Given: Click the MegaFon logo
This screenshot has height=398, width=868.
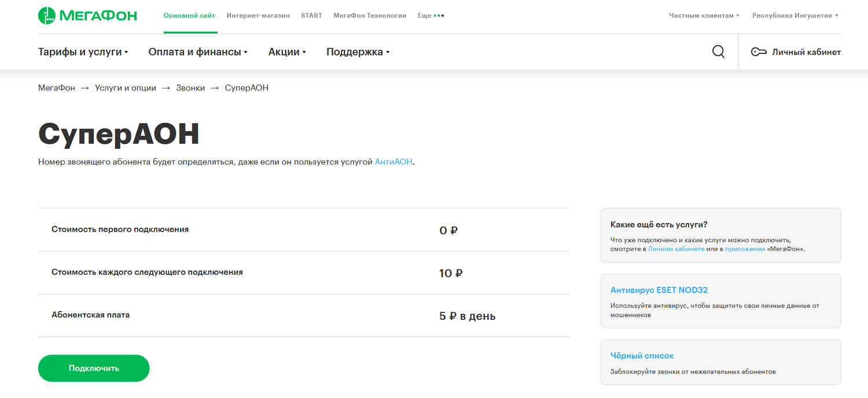Looking at the screenshot, I should tap(87, 16).
